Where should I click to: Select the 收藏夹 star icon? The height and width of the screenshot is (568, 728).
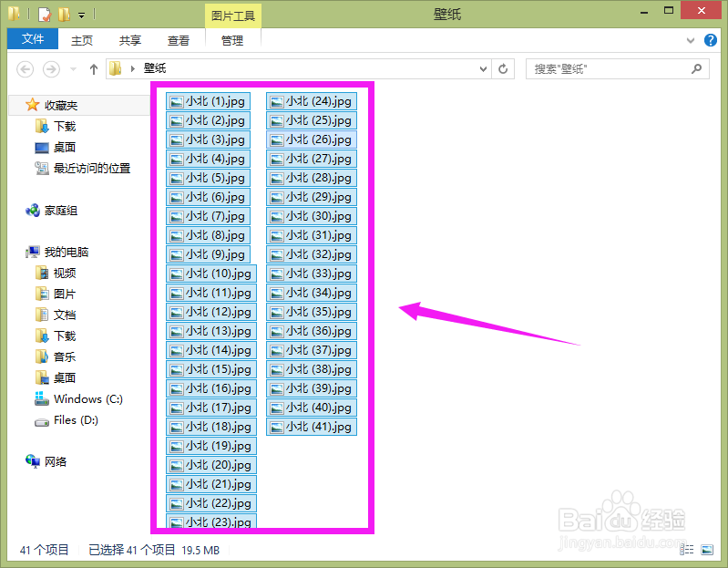pos(32,105)
